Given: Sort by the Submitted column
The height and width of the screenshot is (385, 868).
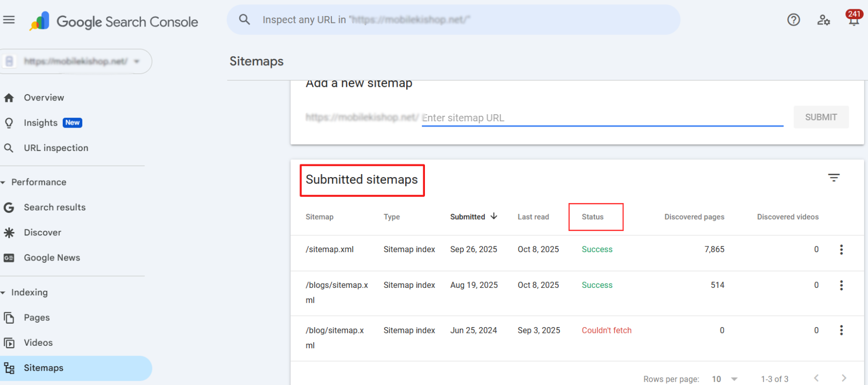Looking at the screenshot, I should pyautogui.click(x=473, y=217).
